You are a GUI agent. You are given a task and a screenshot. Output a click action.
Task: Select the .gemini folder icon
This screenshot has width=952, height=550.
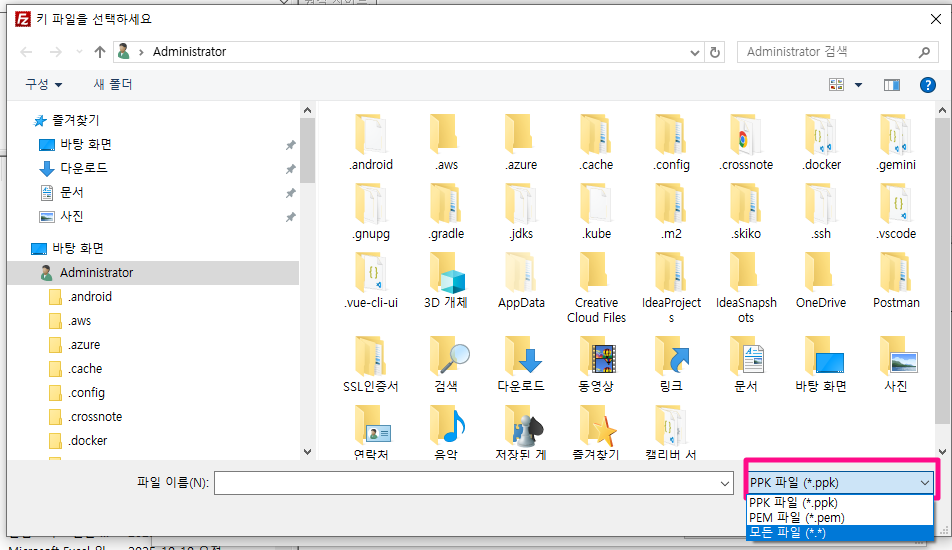pos(896,134)
